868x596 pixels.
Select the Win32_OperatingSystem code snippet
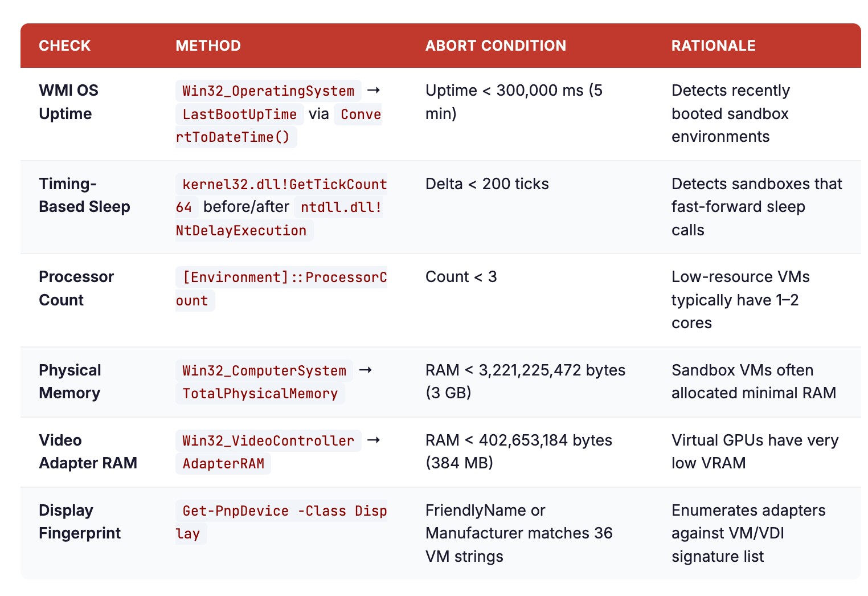[268, 91]
